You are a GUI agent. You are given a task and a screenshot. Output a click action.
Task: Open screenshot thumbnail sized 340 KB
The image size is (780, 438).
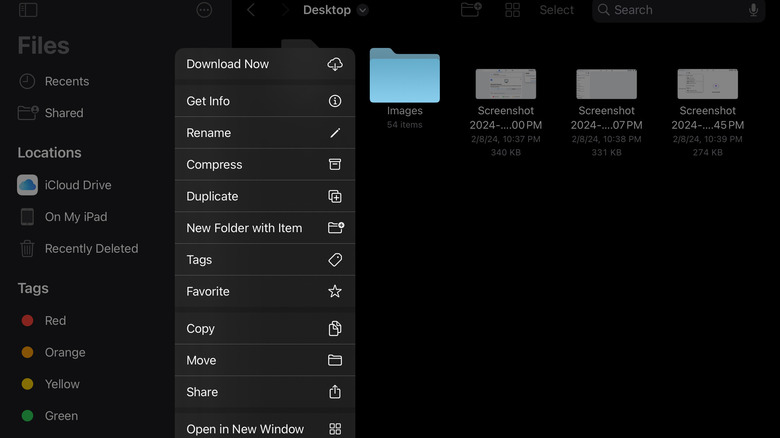click(x=505, y=84)
